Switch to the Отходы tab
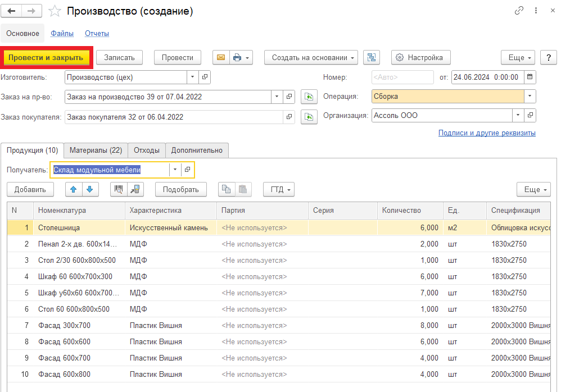This screenshot has height=392, width=561. tap(147, 151)
